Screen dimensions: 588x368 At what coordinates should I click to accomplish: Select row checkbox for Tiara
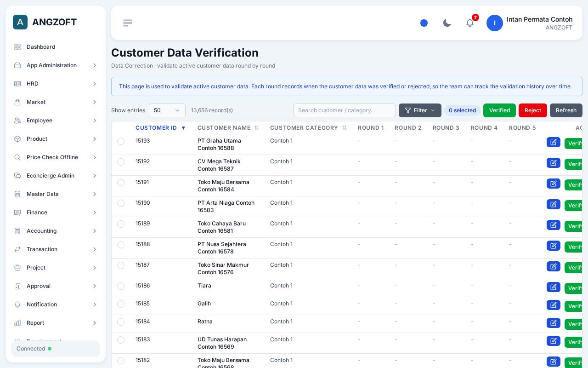click(121, 286)
